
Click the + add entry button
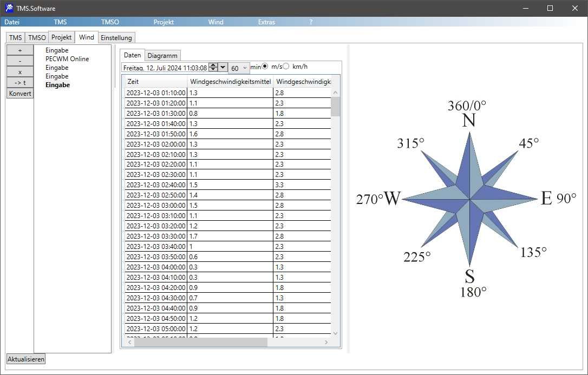(x=20, y=50)
